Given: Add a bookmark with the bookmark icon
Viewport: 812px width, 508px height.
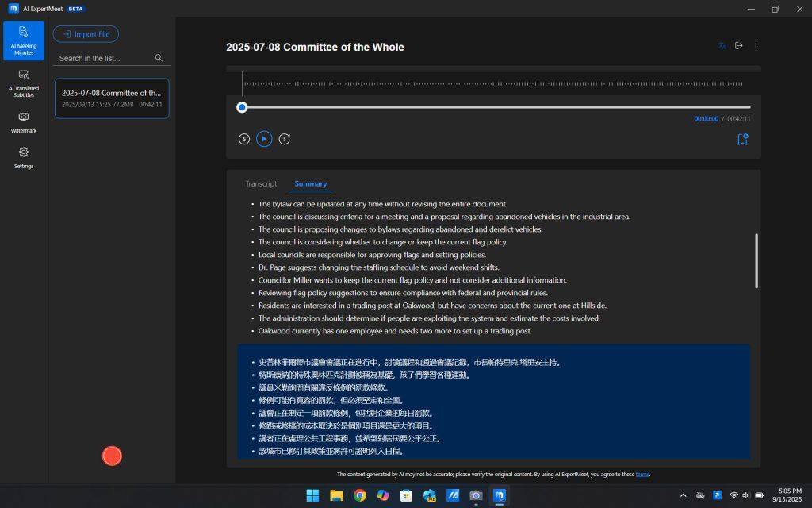Looking at the screenshot, I should 742,139.
